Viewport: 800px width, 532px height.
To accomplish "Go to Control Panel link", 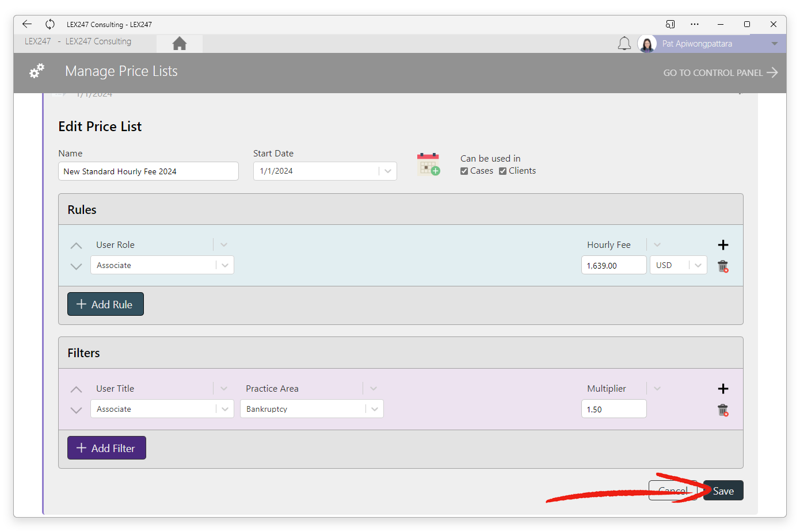I will tap(720, 72).
